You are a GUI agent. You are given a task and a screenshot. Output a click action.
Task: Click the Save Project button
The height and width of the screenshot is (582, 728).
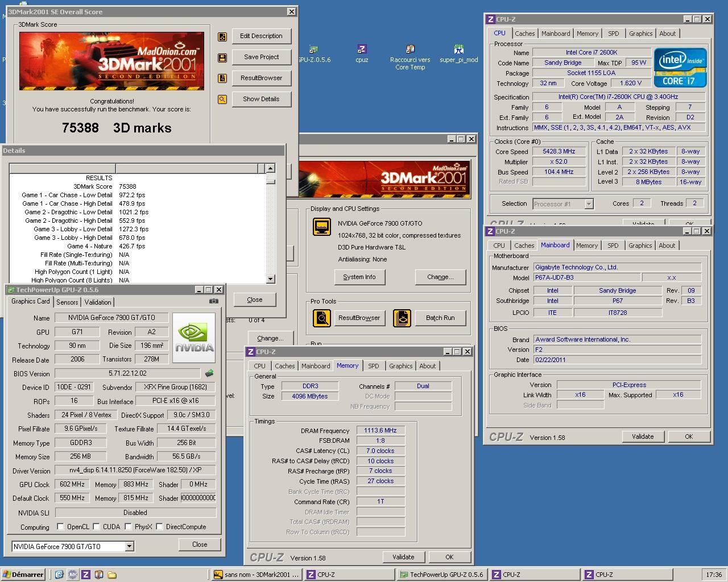tap(261, 57)
